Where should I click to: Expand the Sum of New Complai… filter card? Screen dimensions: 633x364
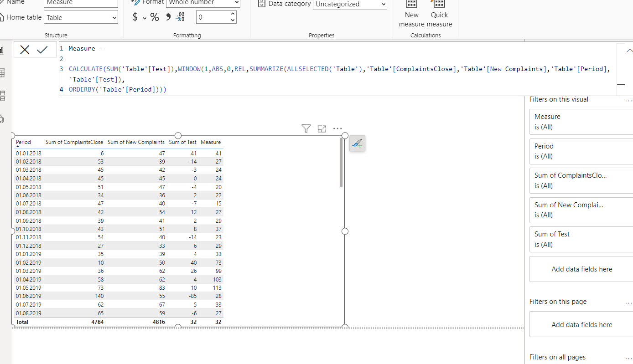(x=581, y=210)
